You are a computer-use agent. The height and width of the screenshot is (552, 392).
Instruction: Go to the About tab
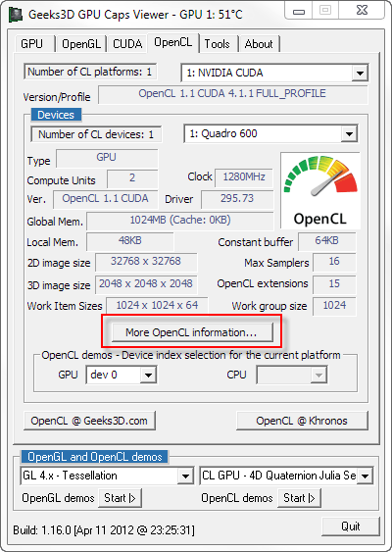[259, 44]
